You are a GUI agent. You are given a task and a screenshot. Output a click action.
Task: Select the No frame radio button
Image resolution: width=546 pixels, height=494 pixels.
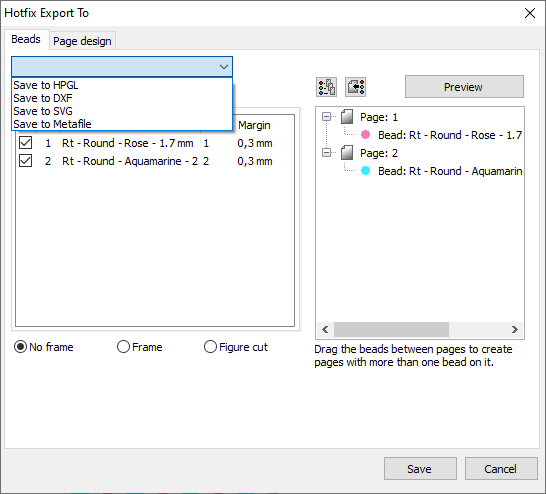coord(20,347)
